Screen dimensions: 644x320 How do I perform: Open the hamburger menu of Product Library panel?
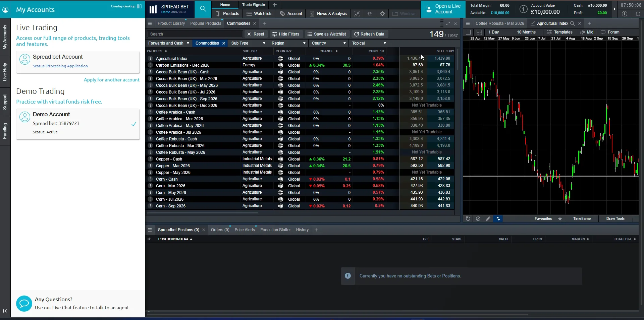(150, 23)
